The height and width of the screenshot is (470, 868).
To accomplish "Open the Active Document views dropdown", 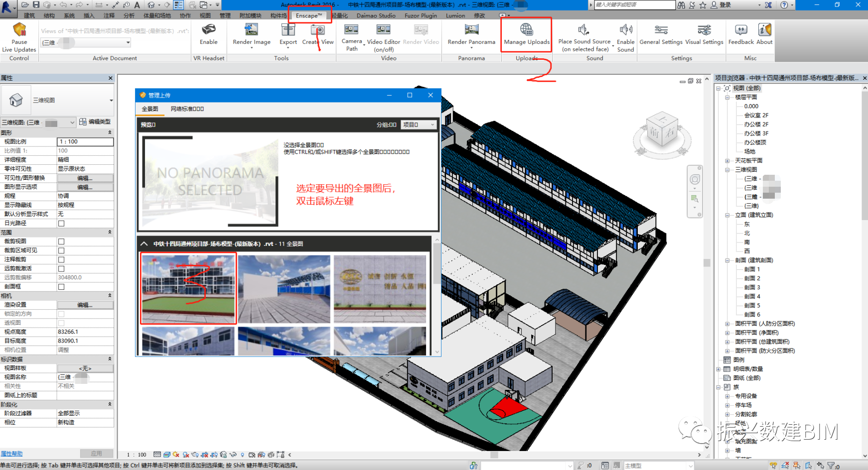I will pos(86,43).
